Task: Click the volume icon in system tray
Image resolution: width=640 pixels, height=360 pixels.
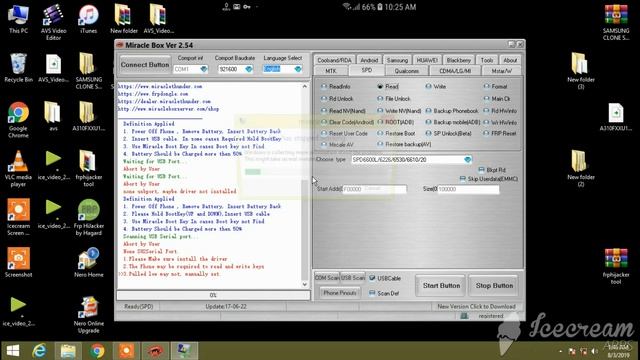Action: [594, 351]
